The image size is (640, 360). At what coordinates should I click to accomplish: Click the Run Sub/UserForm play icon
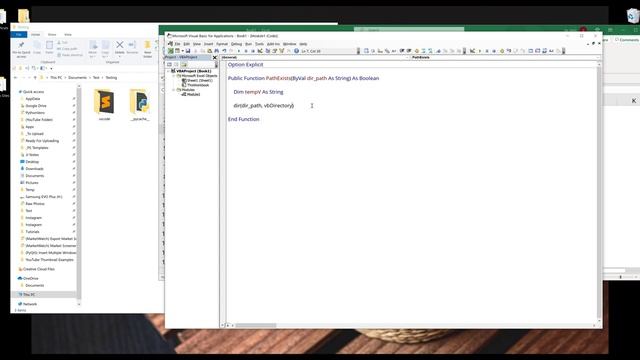click(239, 51)
